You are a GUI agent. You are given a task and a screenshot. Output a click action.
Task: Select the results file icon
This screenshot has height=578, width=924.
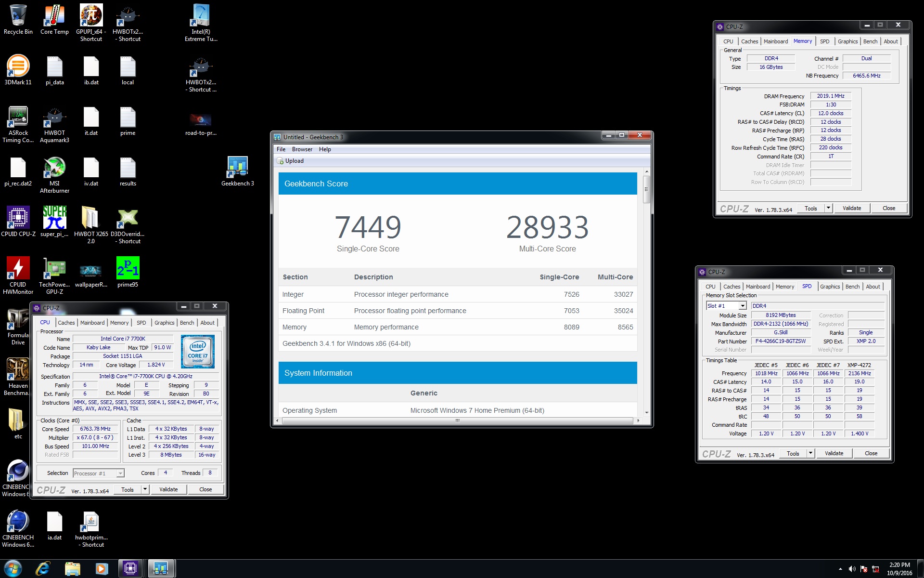(x=128, y=171)
